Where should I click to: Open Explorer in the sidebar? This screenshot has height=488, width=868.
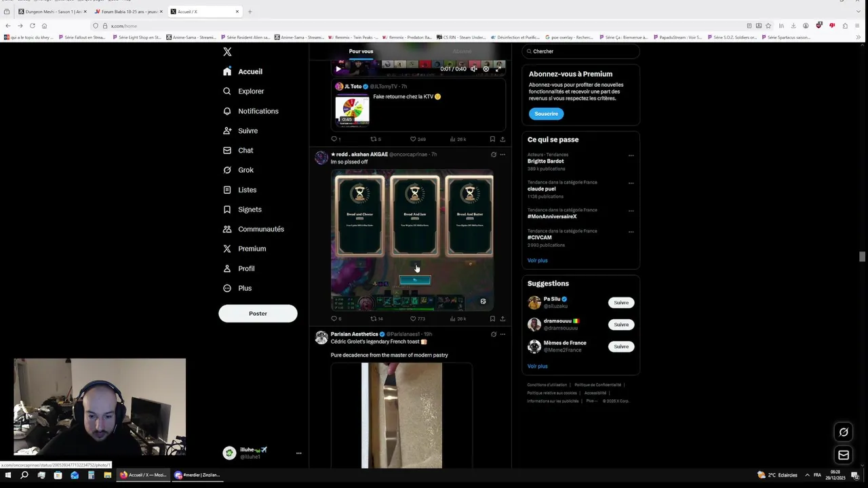coord(243,91)
